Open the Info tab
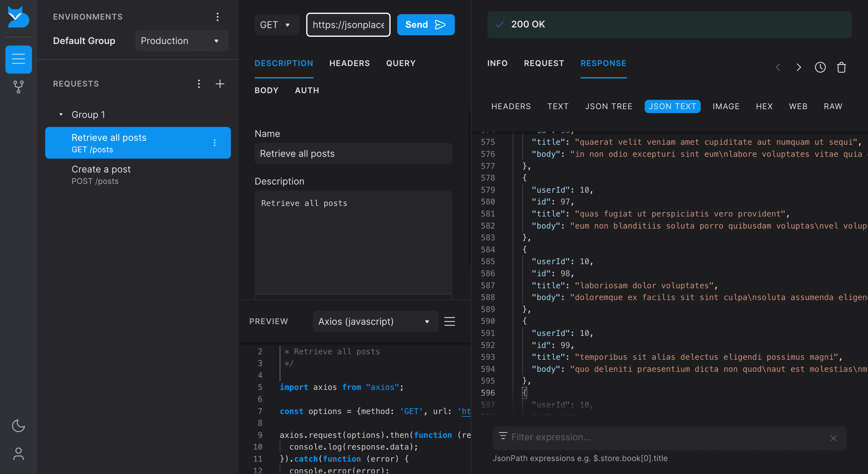 pos(497,63)
